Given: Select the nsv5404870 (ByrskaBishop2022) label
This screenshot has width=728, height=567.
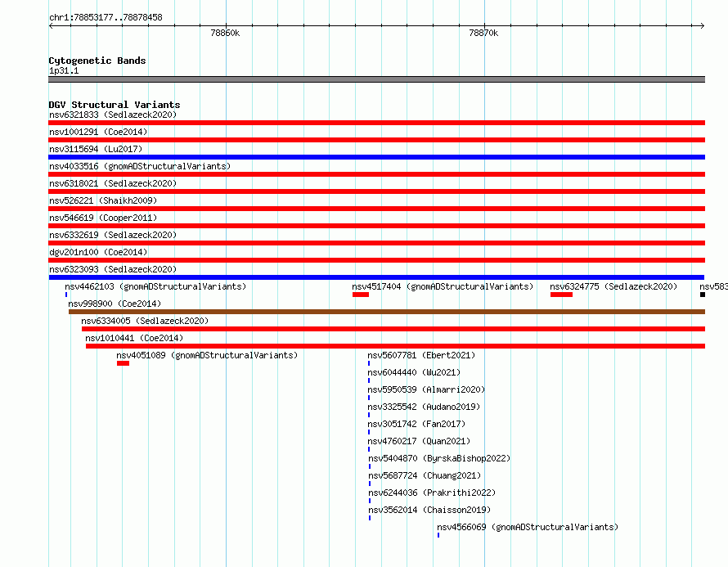Looking at the screenshot, I should point(439,458).
